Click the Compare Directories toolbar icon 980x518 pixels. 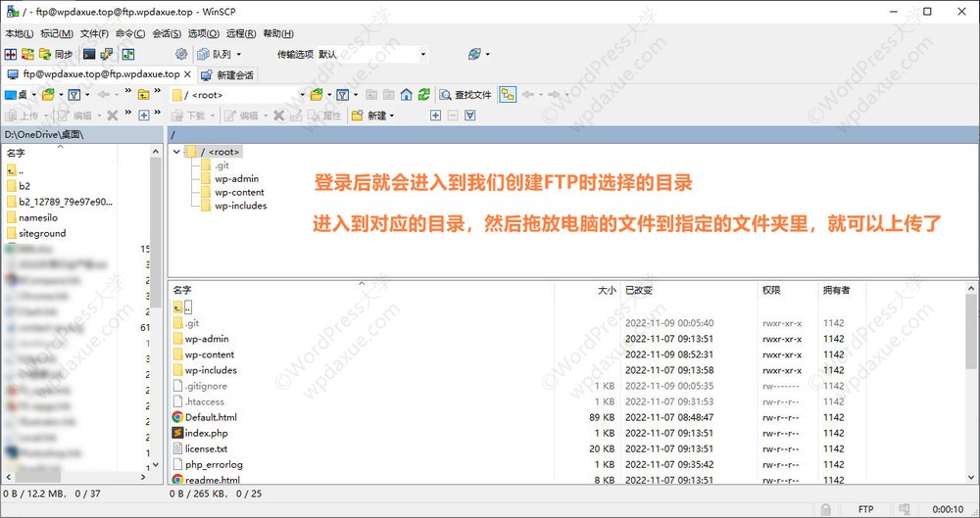11,55
